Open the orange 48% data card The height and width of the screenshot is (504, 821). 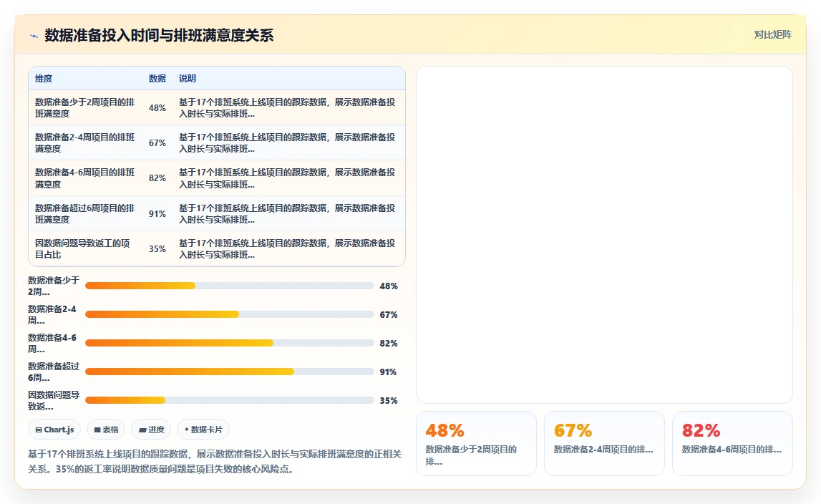(x=476, y=443)
